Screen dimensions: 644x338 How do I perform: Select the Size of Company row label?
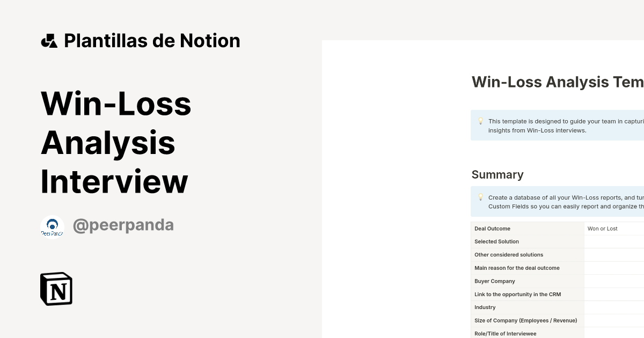tap(525, 321)
